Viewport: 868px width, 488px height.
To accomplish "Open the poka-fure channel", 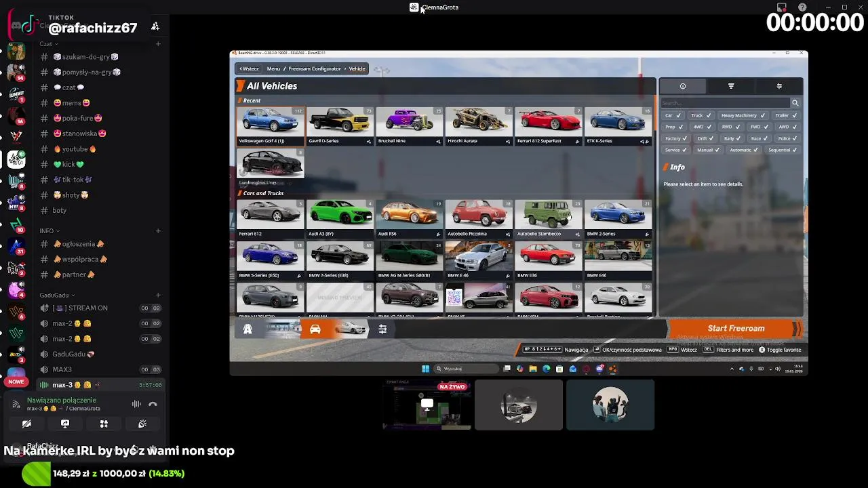I will click(77, 118).
